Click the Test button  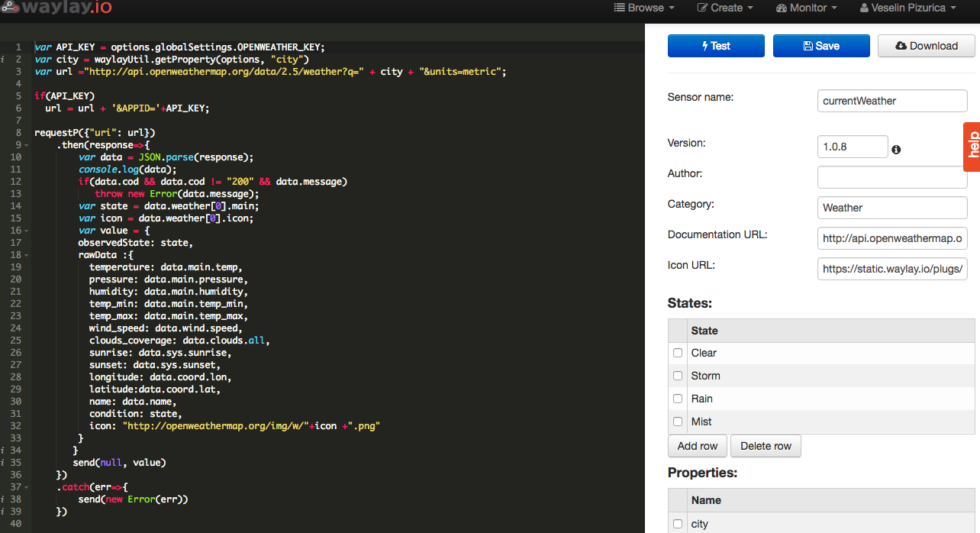pos(716,46)
